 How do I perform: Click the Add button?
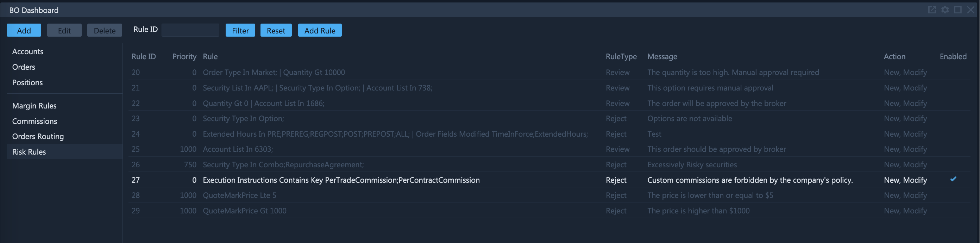click(24, 30)
